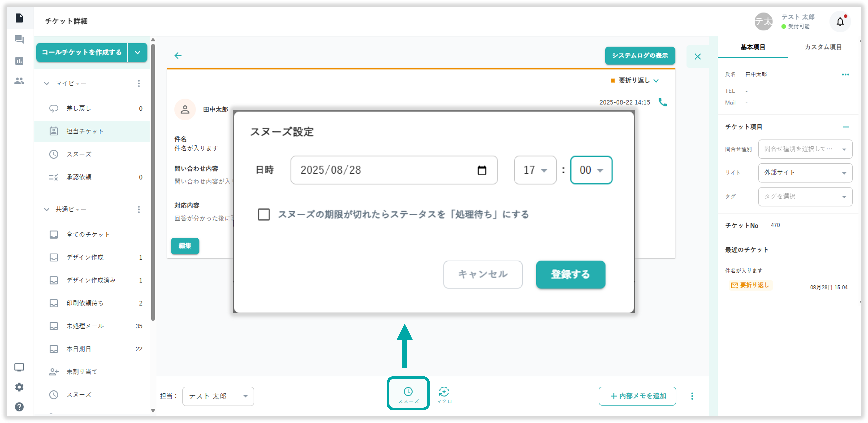Select 担当チケット in the sidebar
868x423 pixels.
tap(85, 131)
